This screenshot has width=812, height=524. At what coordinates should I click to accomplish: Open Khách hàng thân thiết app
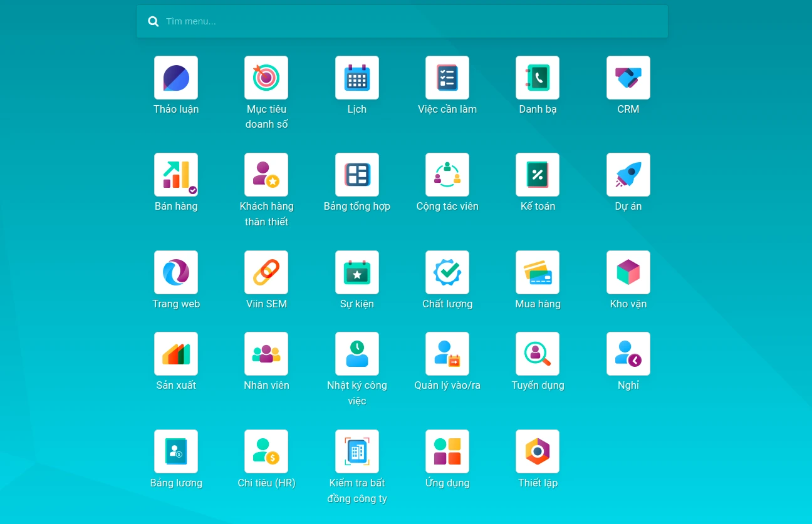pyautogui.click(x=266, y=175)
